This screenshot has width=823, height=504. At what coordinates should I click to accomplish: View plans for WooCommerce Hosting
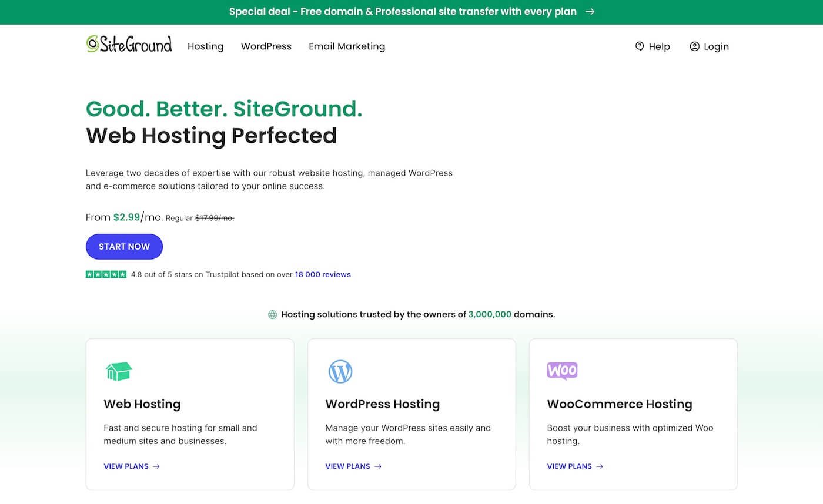(x=569, y=466)
